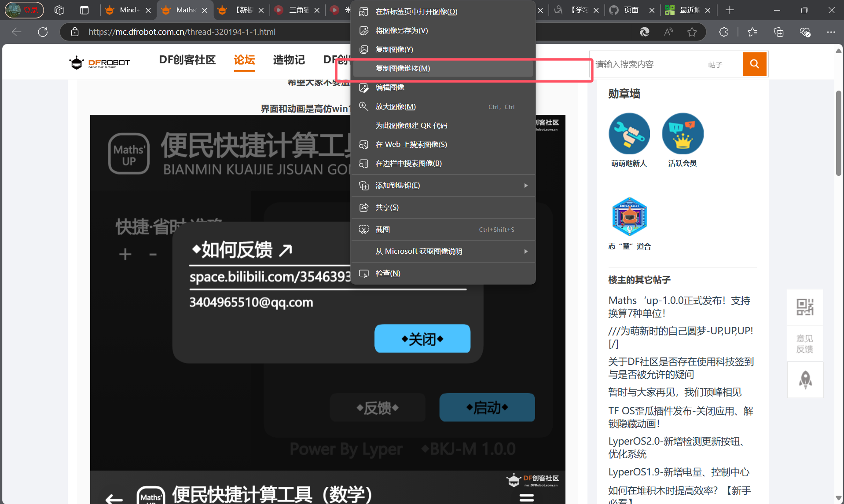
Task: Click the Edge profile avatar
Action: (x=24, y=10)
